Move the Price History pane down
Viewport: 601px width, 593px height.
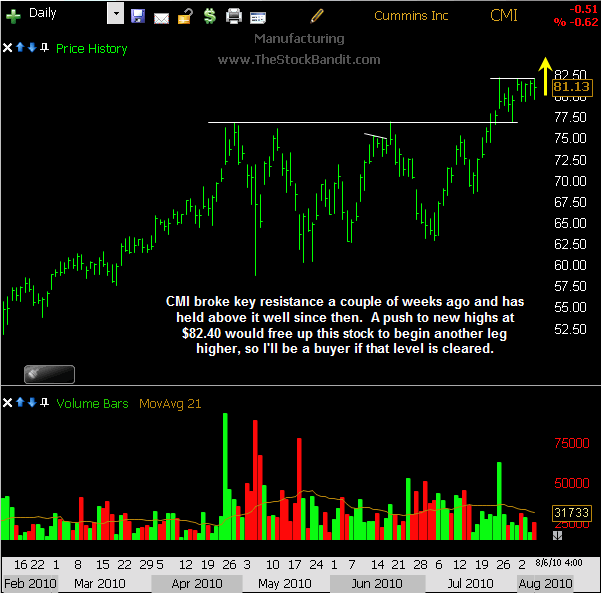(33, 48)
